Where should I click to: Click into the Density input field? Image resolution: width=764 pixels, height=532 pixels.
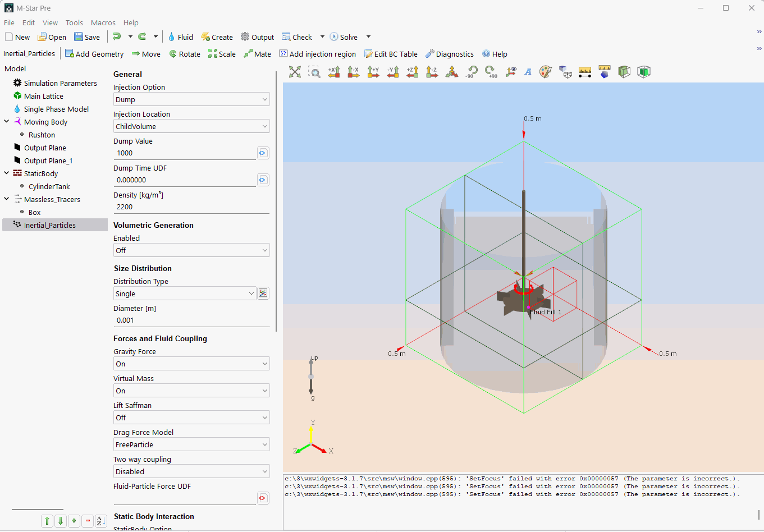click(x=191, y=207)
